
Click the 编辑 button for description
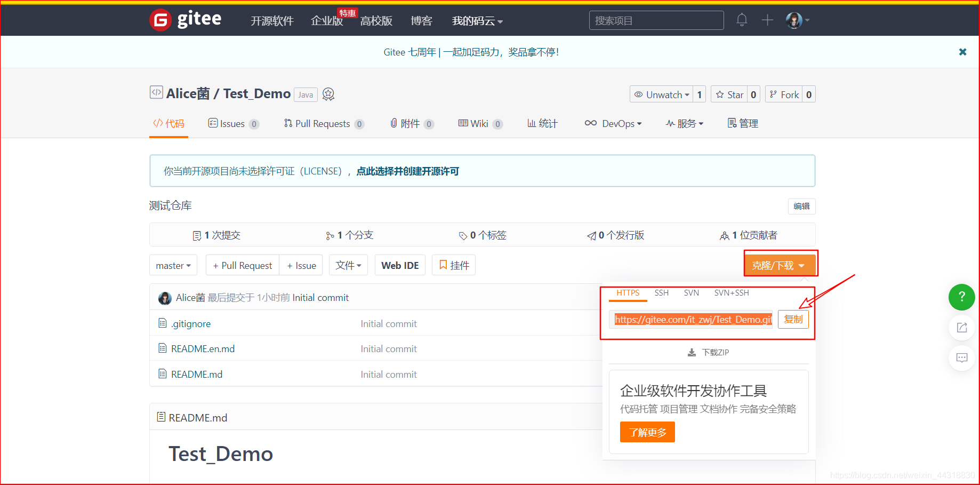pos(801,206)
